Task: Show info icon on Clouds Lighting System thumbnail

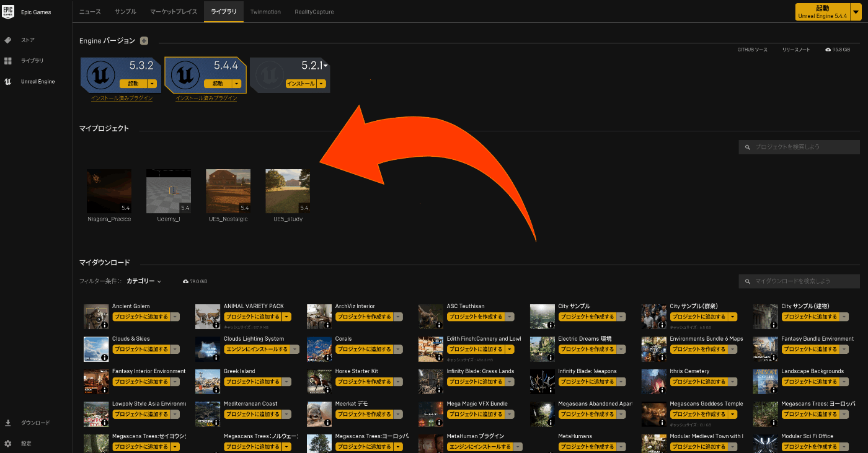Action: tap(216, 358)
